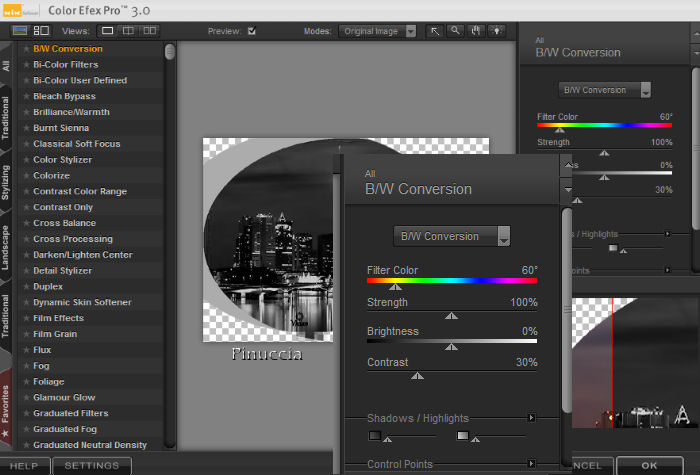Viewport: 700px width, 475px height.
Task: Click the Contrast slider handle
Action: [417, 376]
